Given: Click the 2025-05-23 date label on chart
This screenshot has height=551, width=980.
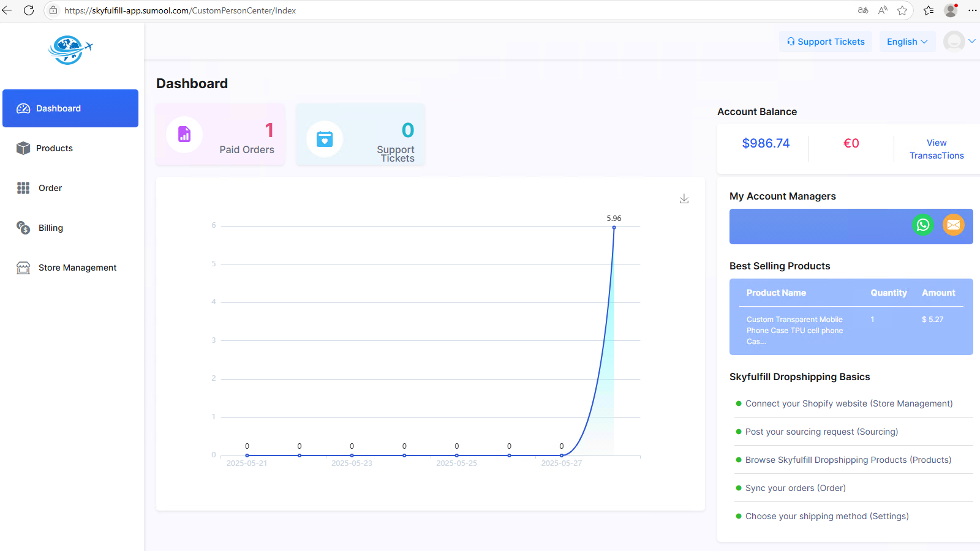Looking at the screenshot, I should [x=352, y=463].
